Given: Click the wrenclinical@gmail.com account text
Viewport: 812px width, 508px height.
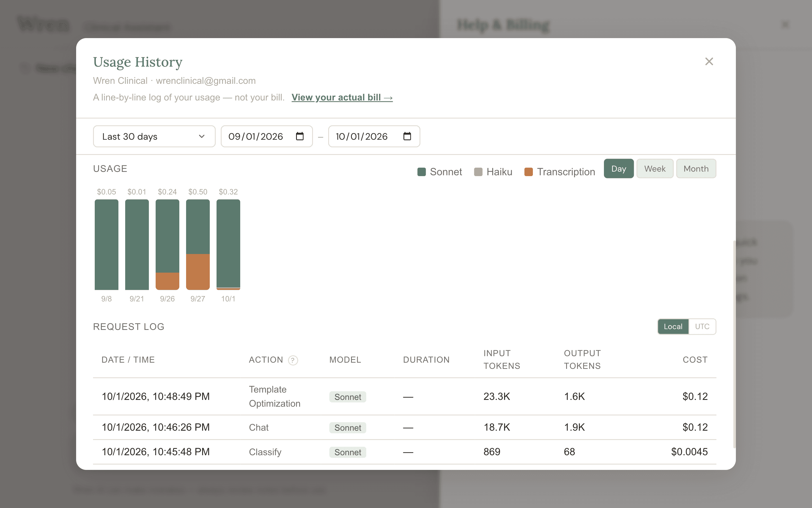Looking at the screenshot, I should (x=206, y=81).
